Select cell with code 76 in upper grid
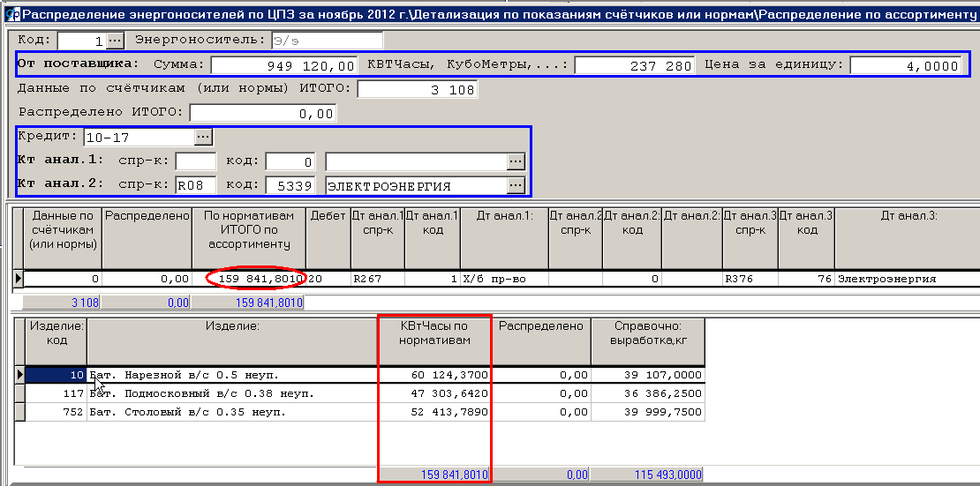 click(x=806, y=280)
